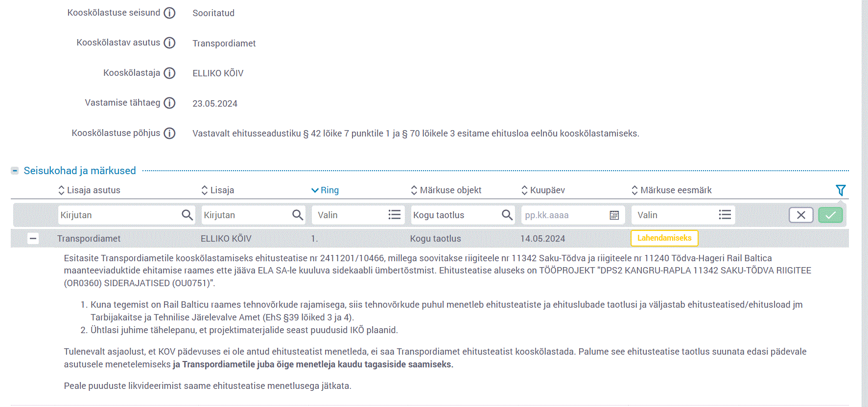This screenshot has width=868, height=407.
Task: Click list icon in Ring filter
Action: [395, 215]
